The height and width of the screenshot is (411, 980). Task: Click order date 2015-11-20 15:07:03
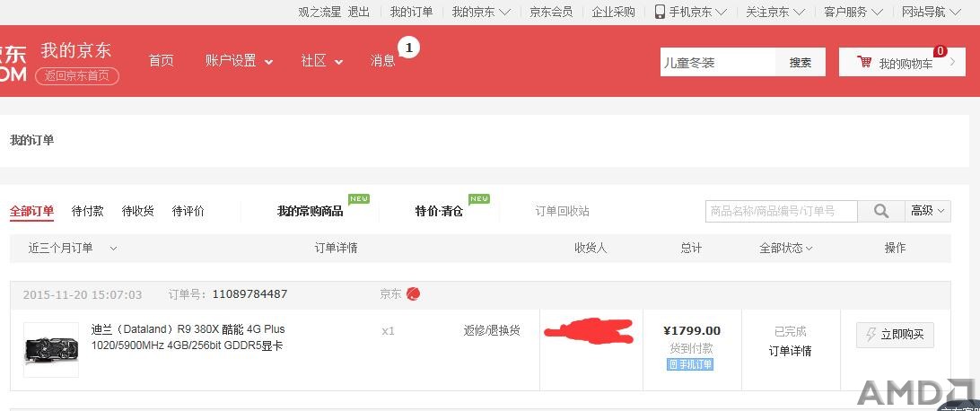pos(83,294)
